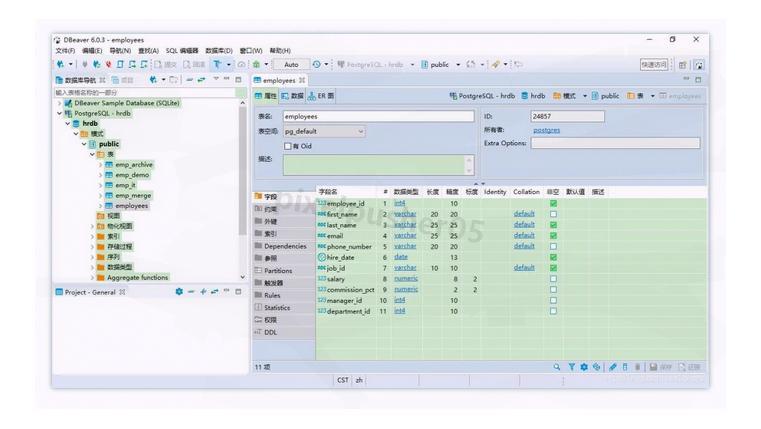Open the DDL section in side list
Image resolution: width=761 pixels, height=429 pixels.
pos(270,332)
